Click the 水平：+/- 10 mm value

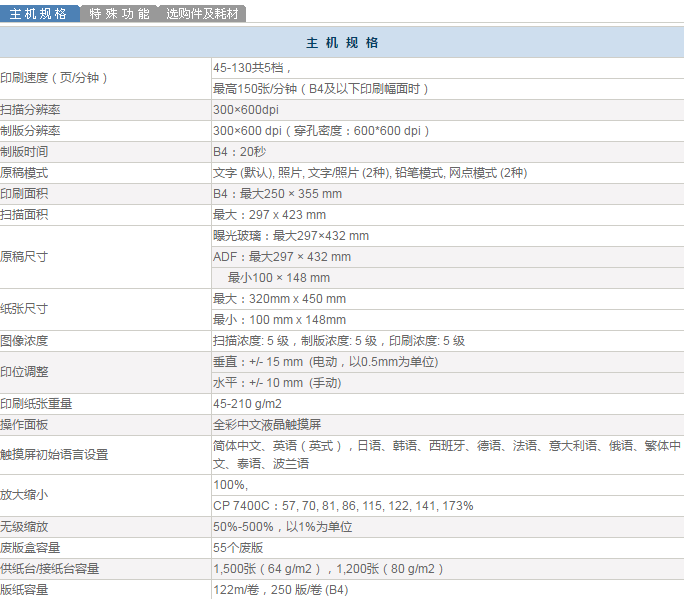tap(277, 383)
